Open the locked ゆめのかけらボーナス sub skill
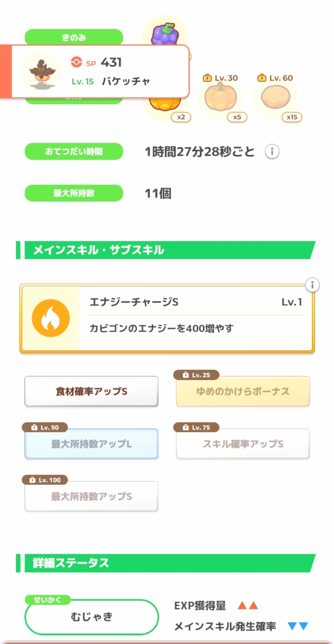This screenshot has height=644, width=334. (243, 392)
